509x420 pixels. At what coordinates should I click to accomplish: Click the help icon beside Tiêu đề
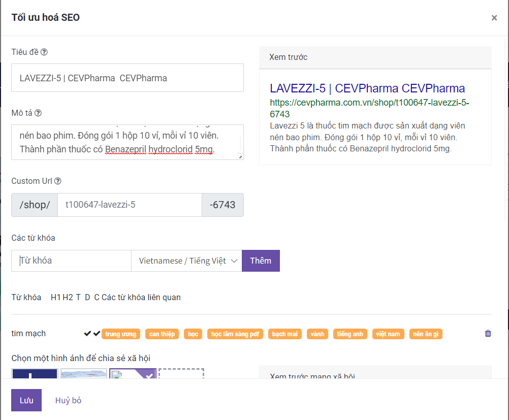click(44, 52)
